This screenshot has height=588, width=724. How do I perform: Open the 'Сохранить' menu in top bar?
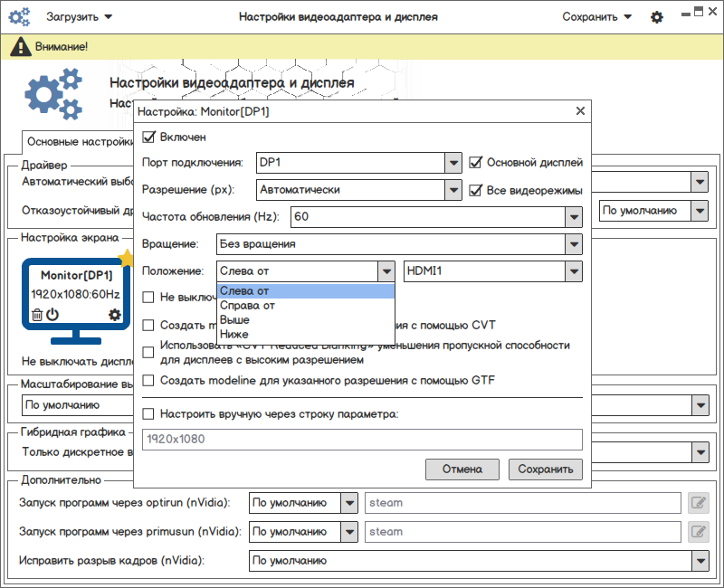596,17
